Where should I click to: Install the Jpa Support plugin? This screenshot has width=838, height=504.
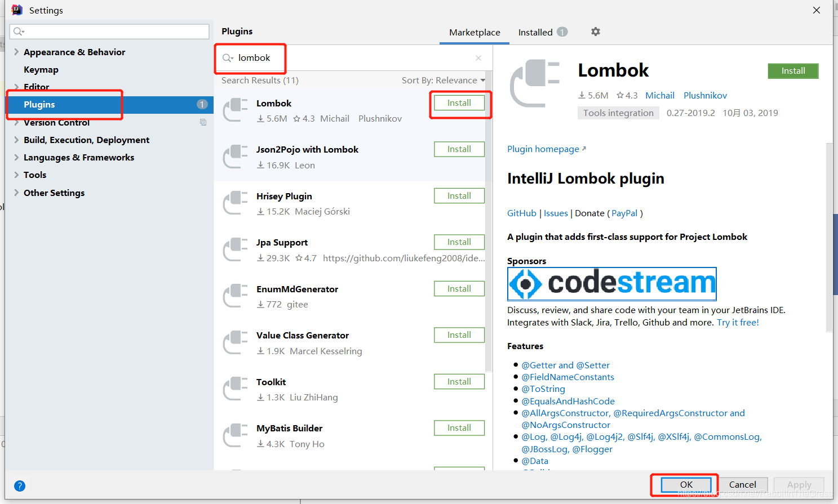pyautogui.click(x=459, y=242)
